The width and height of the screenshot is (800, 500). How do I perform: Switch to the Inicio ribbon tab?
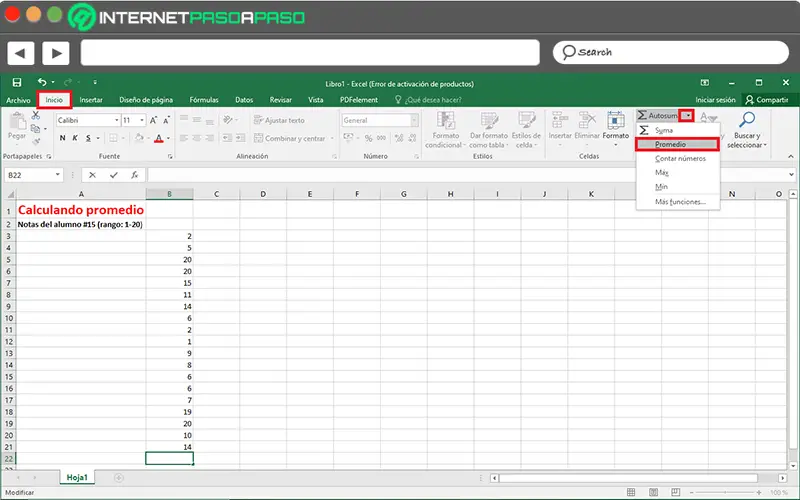[54, 100]
